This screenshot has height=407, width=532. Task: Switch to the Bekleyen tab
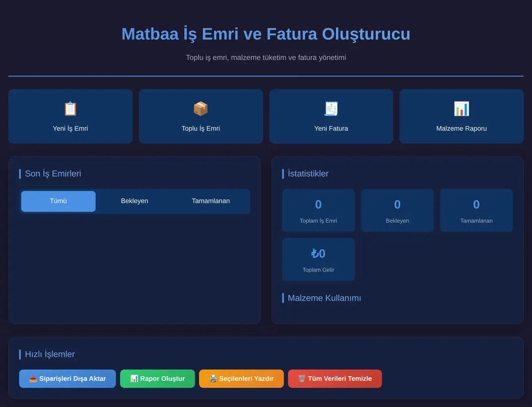pos(134,201)
